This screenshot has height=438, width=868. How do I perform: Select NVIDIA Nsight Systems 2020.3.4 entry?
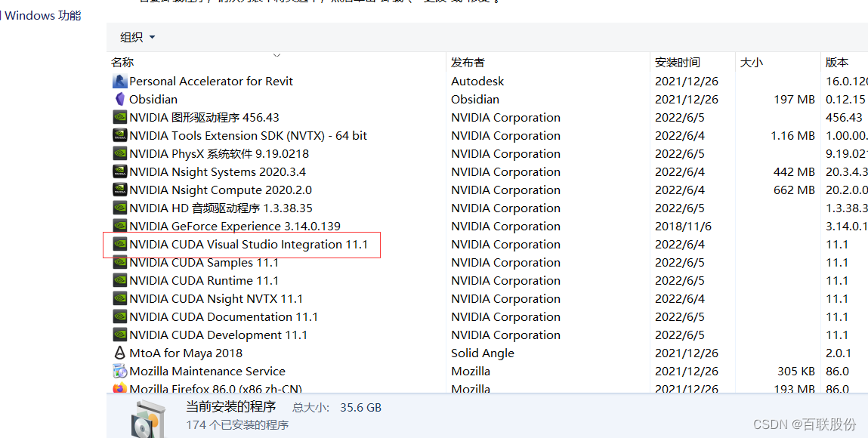[x=218, y=172]
